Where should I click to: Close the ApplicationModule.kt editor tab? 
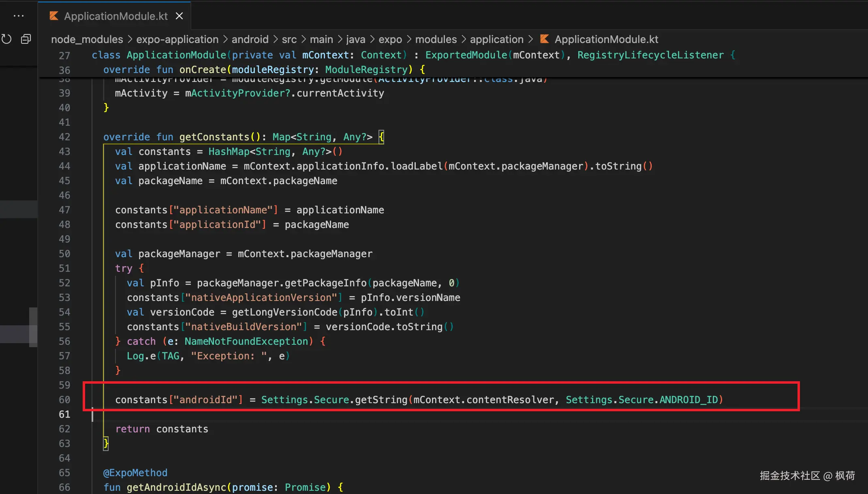coord(179,16)
